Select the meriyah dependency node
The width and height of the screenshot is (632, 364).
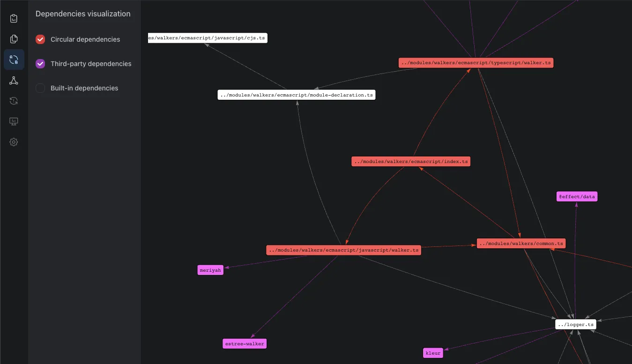pyautogui.click(x=210, y=270)
